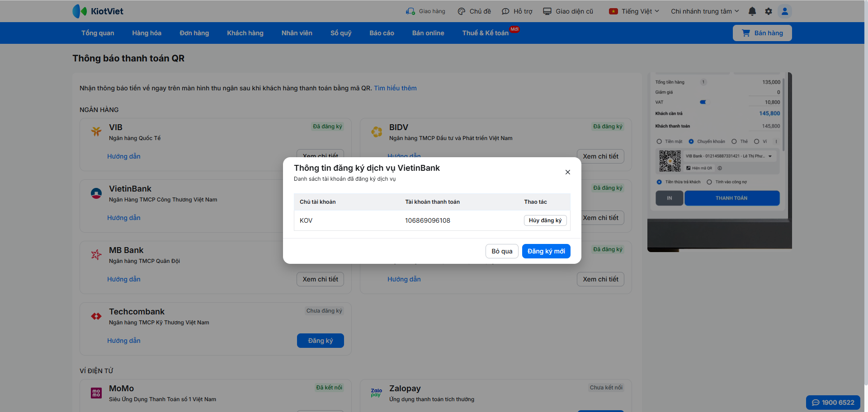The image size is (868, 412).
Task: Open the Báo cáo menu
Action: point(382,33)
